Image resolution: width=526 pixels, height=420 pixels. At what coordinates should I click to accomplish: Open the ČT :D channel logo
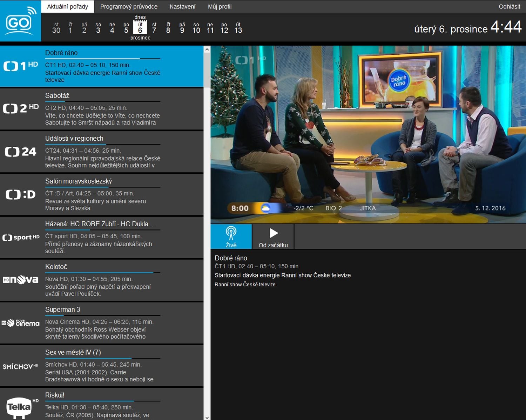coord(21,194)
